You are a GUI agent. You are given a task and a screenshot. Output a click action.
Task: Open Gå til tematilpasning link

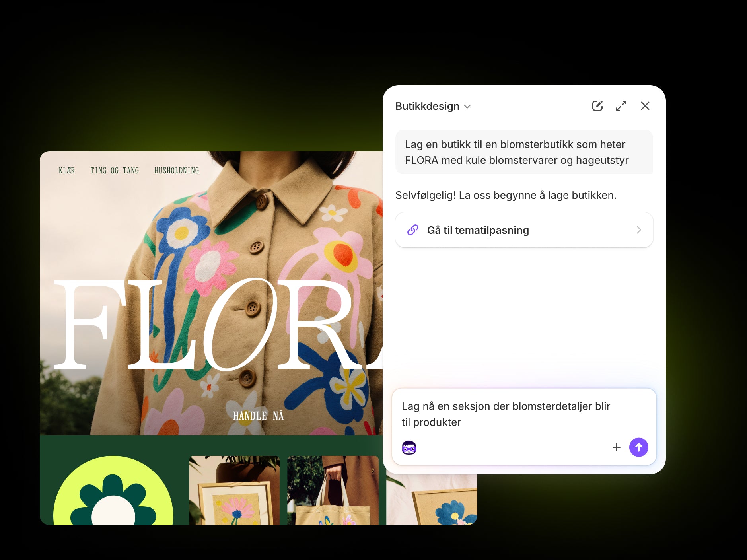524,230
